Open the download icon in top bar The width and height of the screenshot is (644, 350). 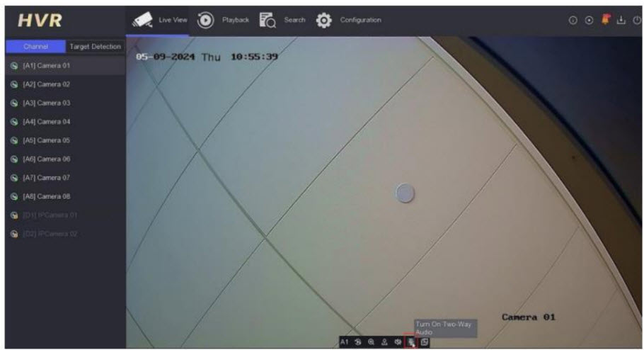click(621, 20)
